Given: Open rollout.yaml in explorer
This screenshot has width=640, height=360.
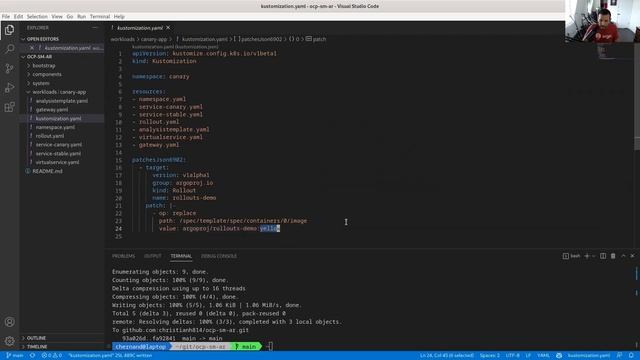Looking at the screenshot, I should point(50,136).
